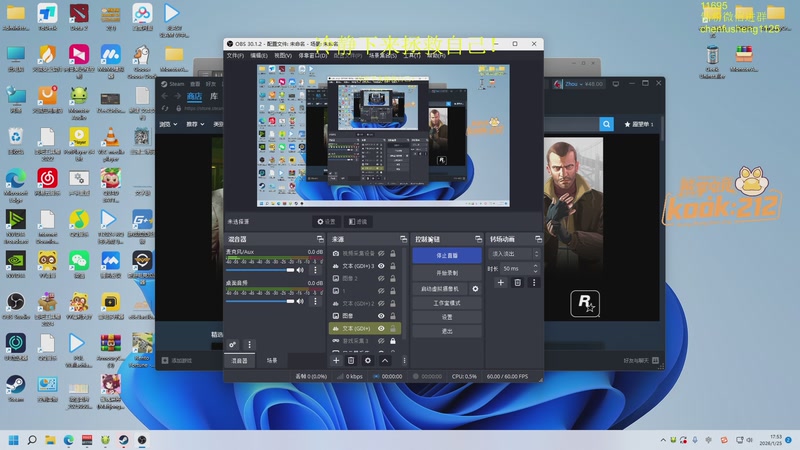Open the 淡入淡出 transition dropdown

[x=514, y=254]
